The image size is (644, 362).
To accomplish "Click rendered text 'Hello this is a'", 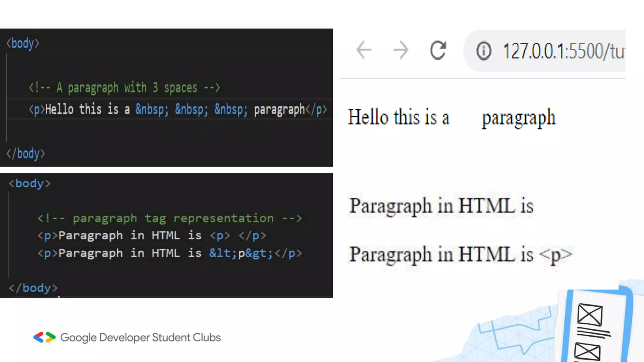I will coord(398,117).
